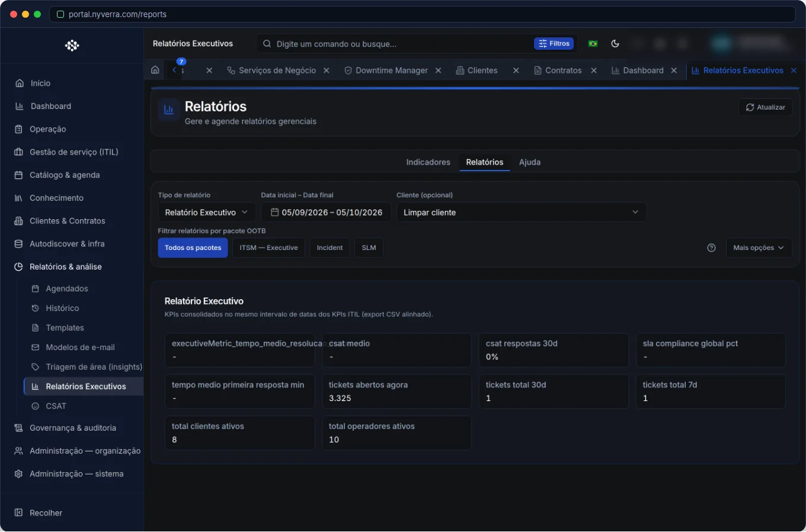
Task: Open Conhecimento sidebar item
Action: [72, 198]
